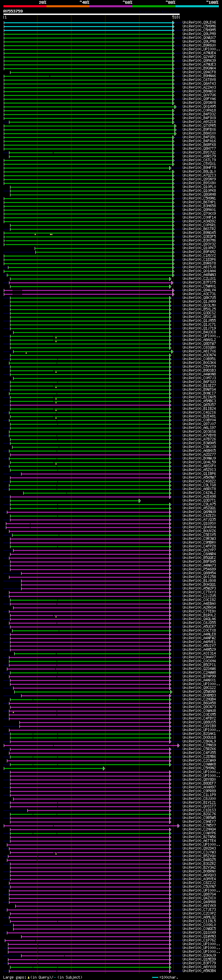Open UniRef100_Q92D43 hit
This screenshot has width=222, height=980.
pyautogui.click(x=199, y=848)
